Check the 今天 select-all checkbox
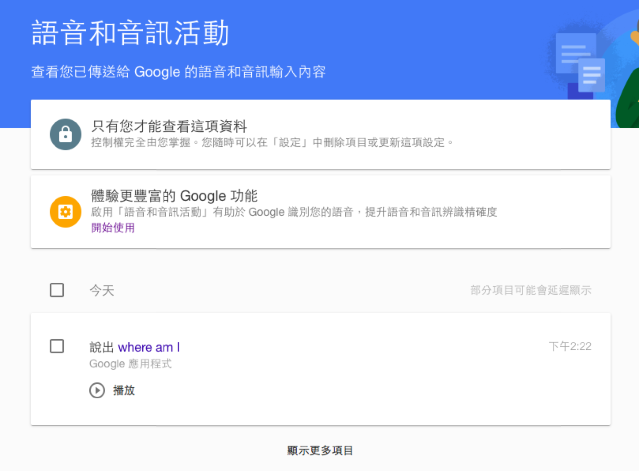This screenshot has height=471, width=639. tap(57, 290)
